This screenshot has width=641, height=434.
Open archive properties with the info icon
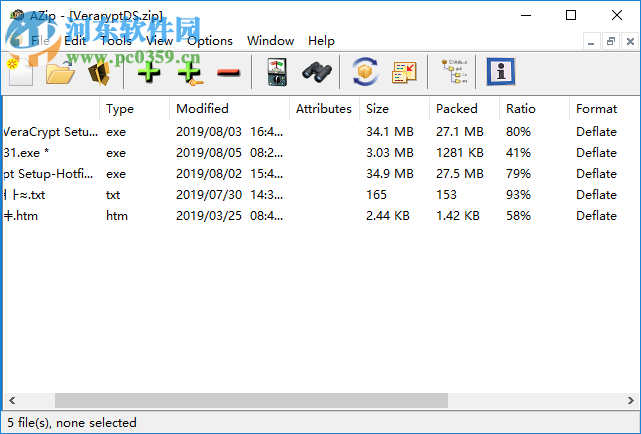click(x=501, y=72)
